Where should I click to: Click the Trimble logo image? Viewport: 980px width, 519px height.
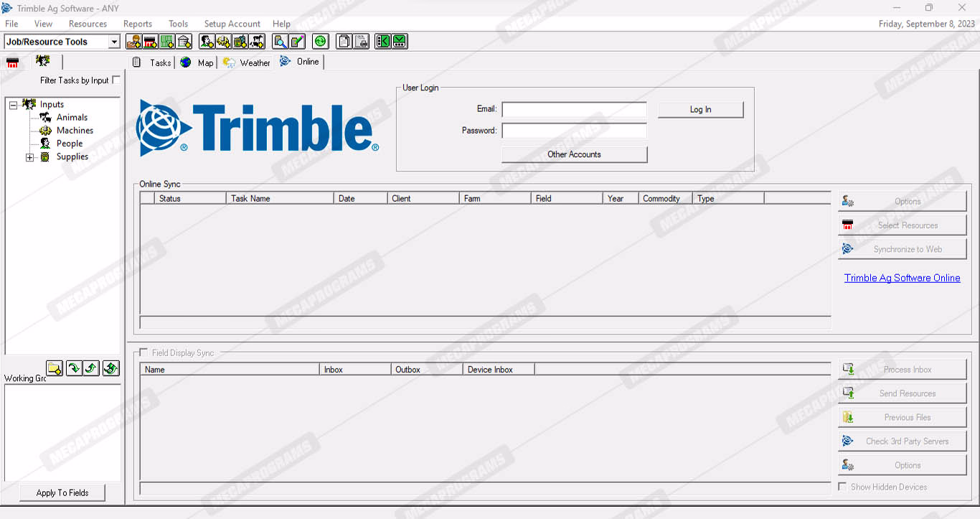258,128
